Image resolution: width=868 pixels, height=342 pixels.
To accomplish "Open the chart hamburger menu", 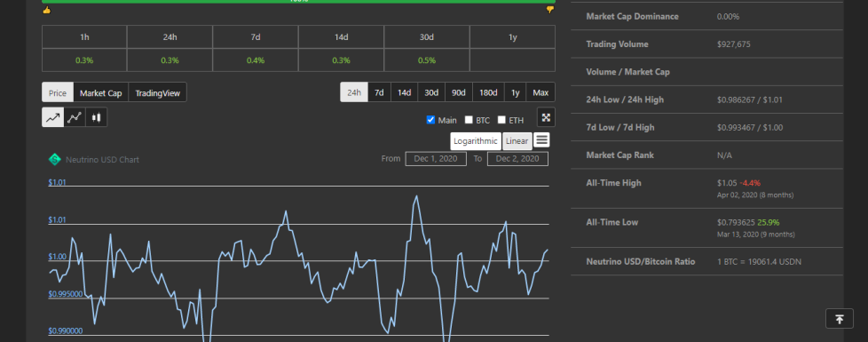I will [x=542, y=140].
